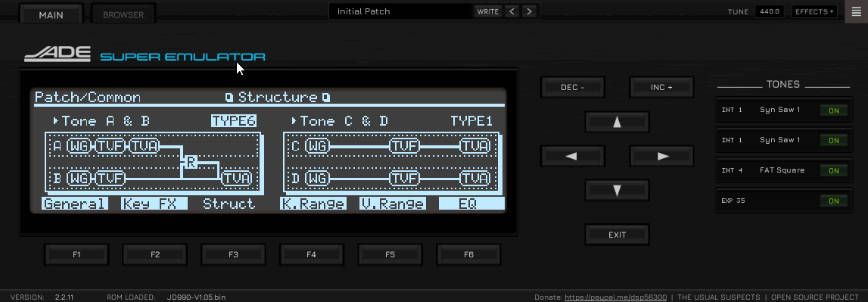
Task: Go to previous patch with left chevron
Action: [512, 11]
